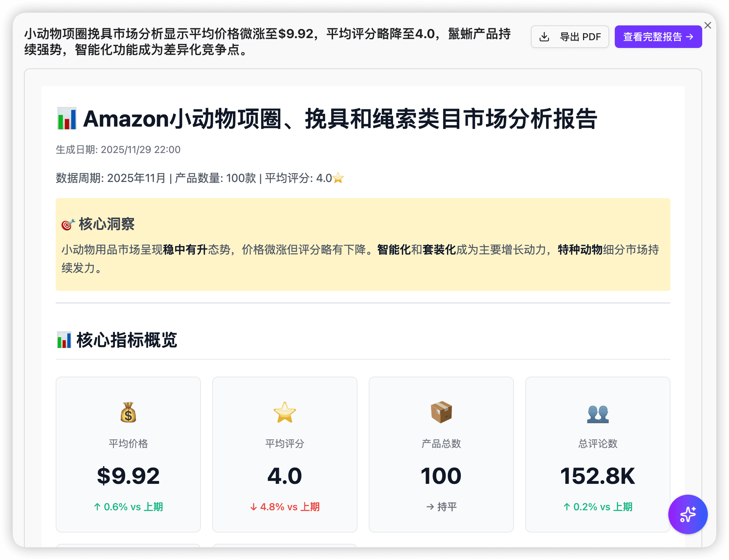Screen dimensions: 729x560
Task: Click the package icon on 产品总数 card
Action: pyautogui.click(x=441, y=413)
